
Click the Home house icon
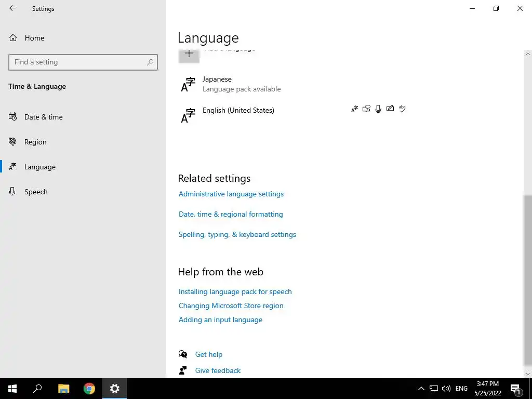tap(13, 38)
